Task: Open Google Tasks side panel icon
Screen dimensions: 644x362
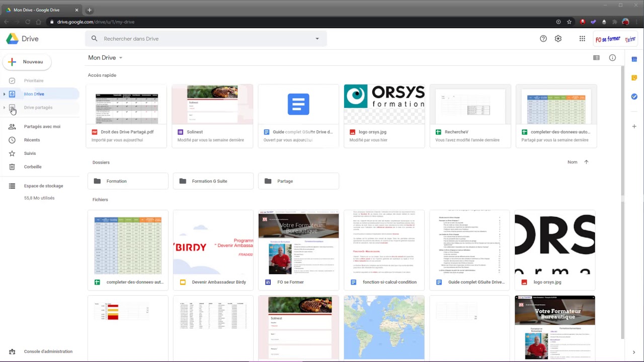Action: [634, 97]
